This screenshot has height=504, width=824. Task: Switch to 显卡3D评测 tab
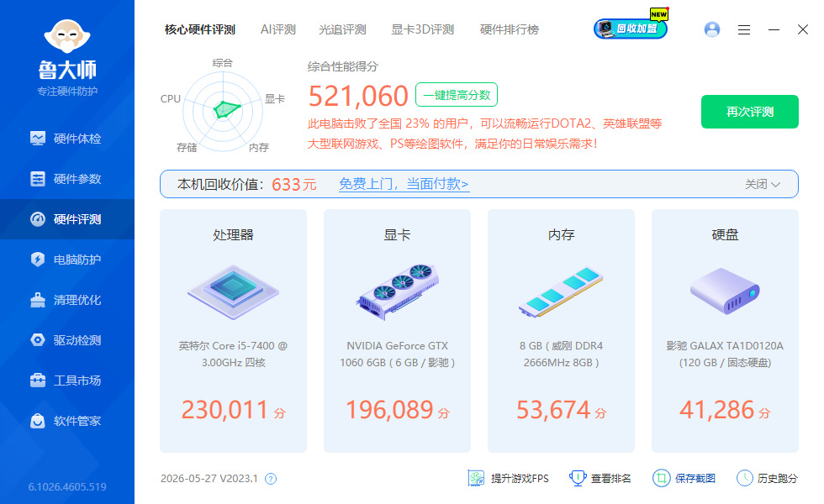[x=422, y=29]
